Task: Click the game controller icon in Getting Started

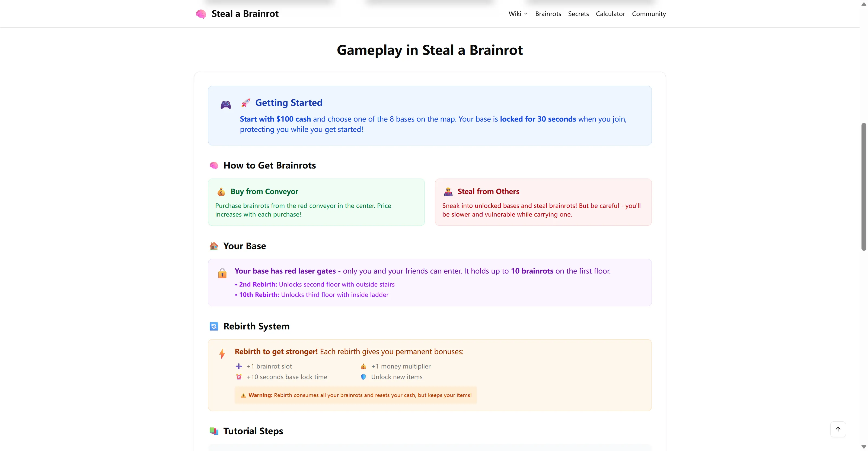Action: (x=226, y=105)
